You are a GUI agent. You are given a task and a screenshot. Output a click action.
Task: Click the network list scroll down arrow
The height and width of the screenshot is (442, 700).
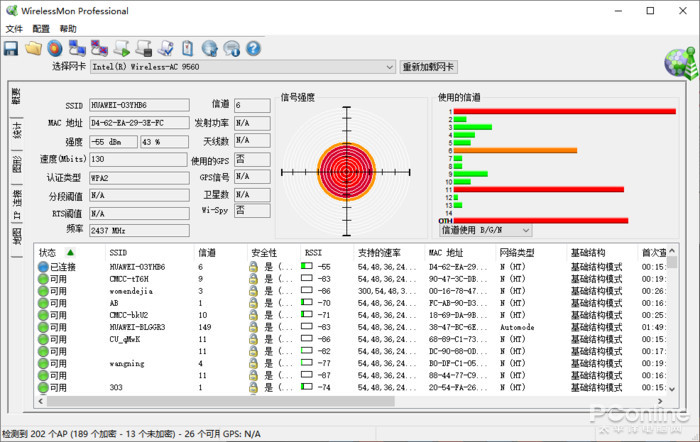pyautogui.click(x=672, y=389)
